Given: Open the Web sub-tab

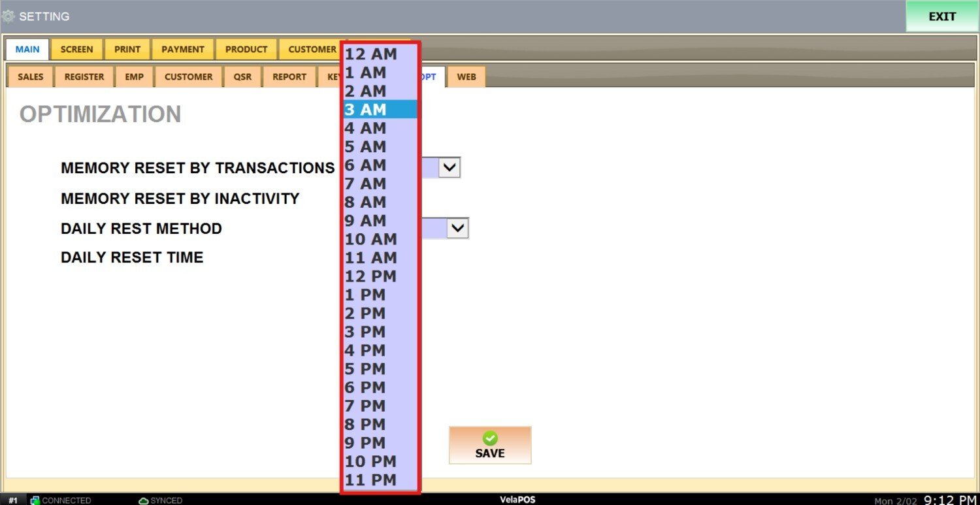Looking at the screenshot, I should point(466,77).
